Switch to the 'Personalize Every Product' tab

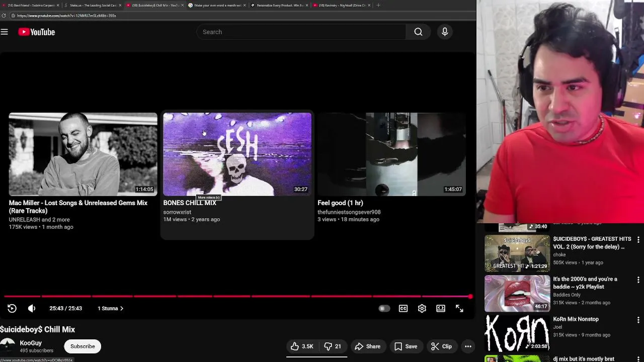point(280,5)
